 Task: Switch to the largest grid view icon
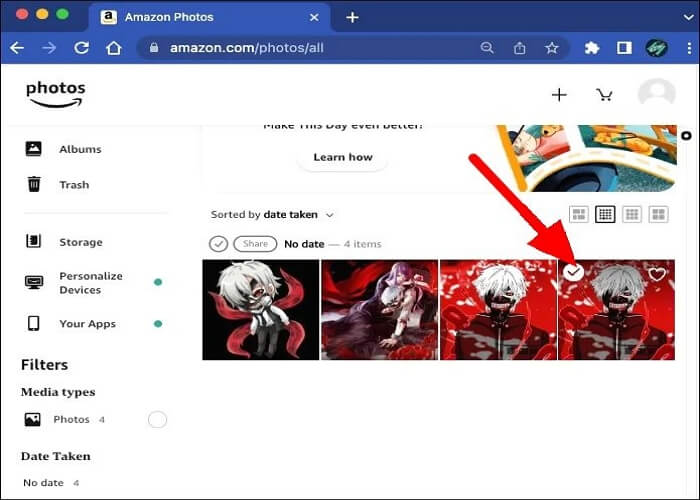point(579,214)
